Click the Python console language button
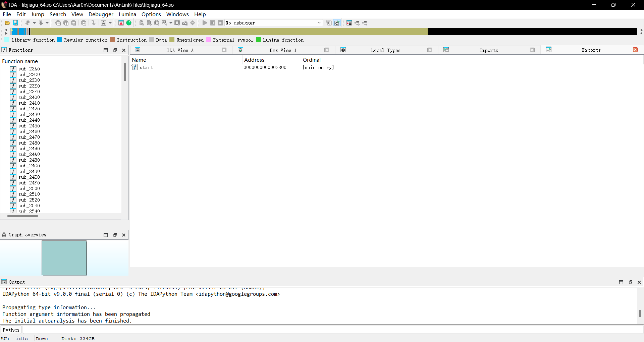 [11, 330]
